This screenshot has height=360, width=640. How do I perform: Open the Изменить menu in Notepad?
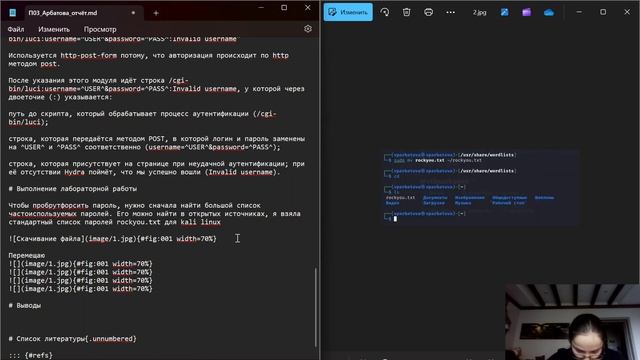pyautogui.click(x=54, y=29)
